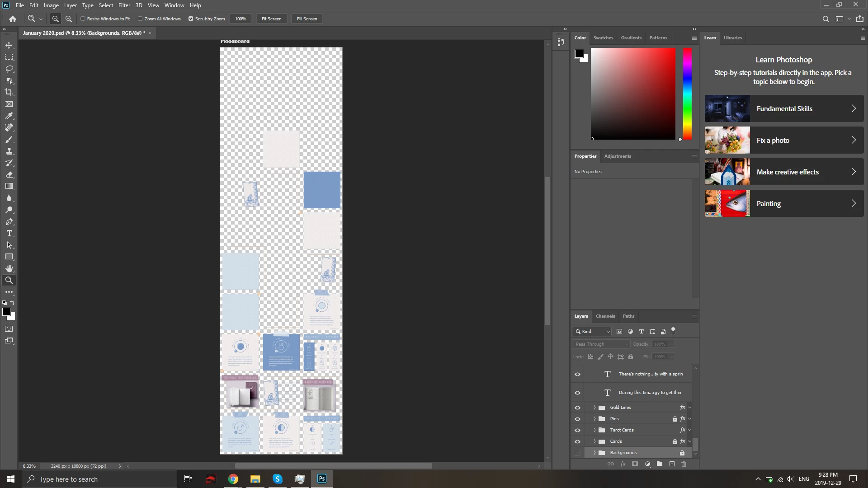
Task: Select the Eyedropper tool
Action: point(9,116)
